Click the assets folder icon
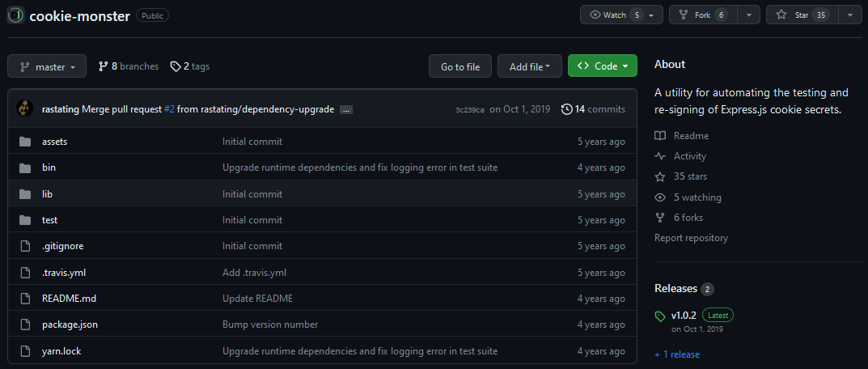The image size is (868, 369). tap(25, 142)
